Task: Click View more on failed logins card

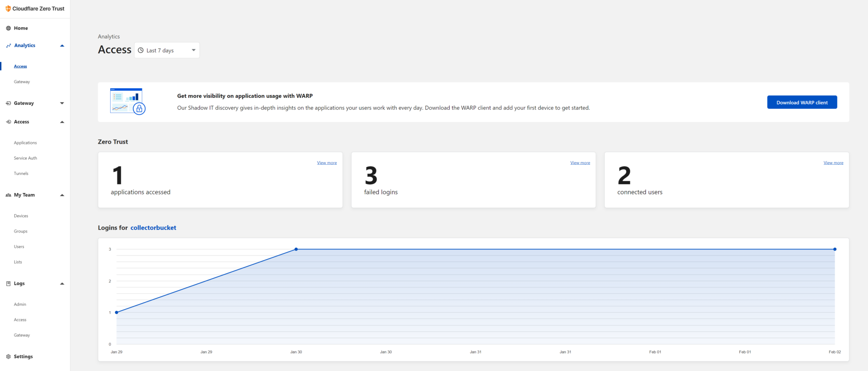Action: click(580, 163)
